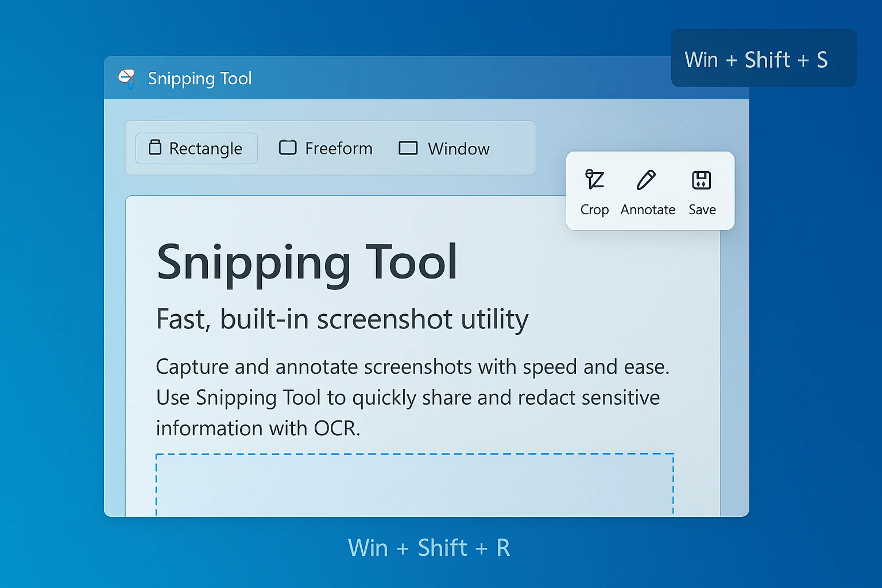Choose the Freeform snip mode

[x=326, y=148]
